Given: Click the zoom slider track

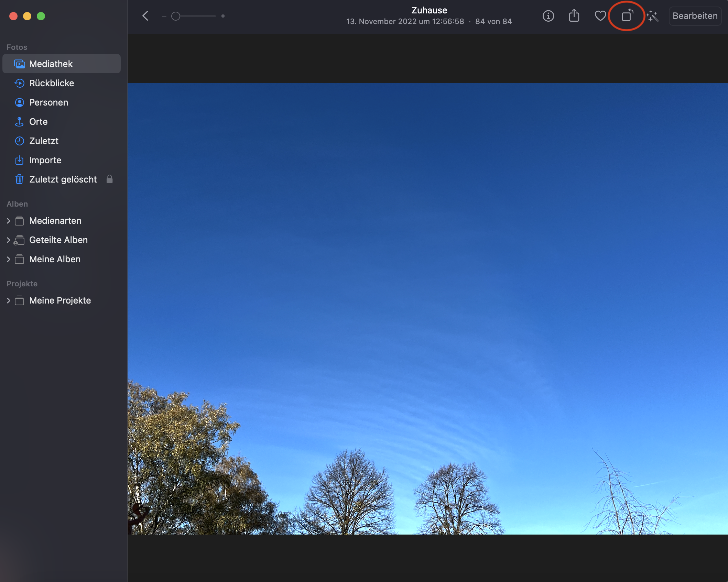Looking at the screenshot, I should [x=198, y=16].
